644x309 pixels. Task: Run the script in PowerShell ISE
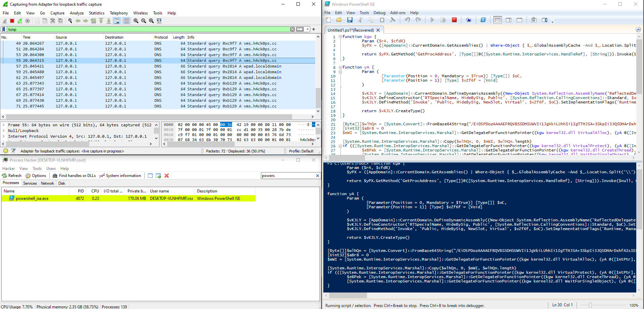[x=432, y=20]
